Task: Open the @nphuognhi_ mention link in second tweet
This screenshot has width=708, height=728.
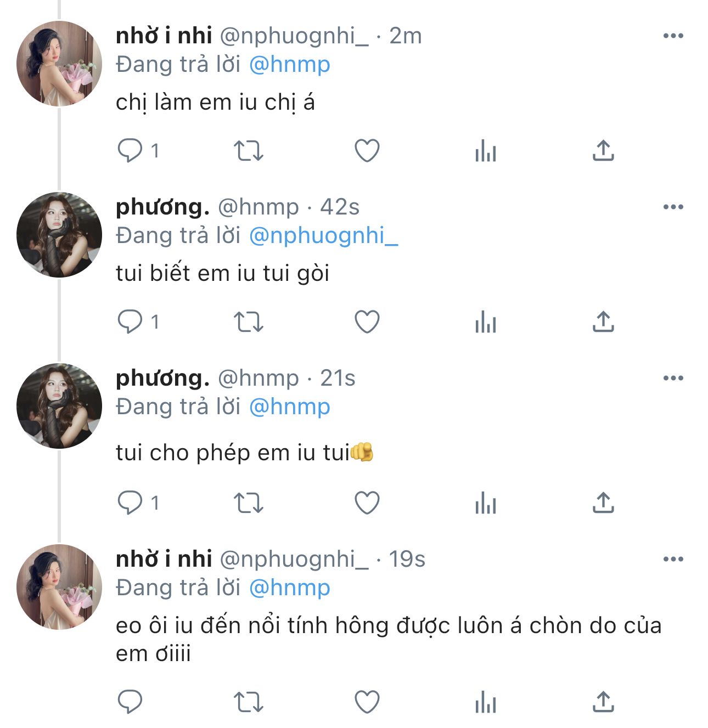Action: 323,236
